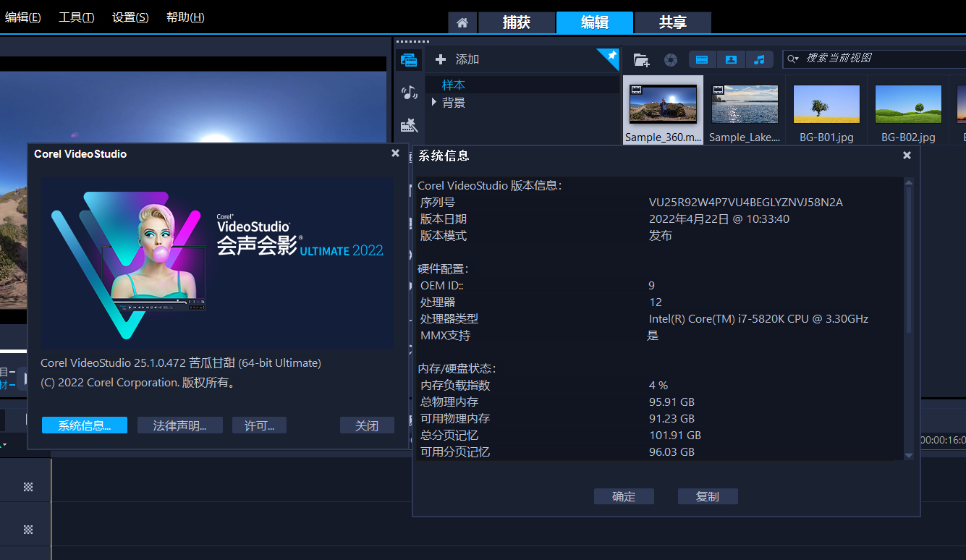Click the film icon on Sample_Lake thumbnail

pos(719,90)
